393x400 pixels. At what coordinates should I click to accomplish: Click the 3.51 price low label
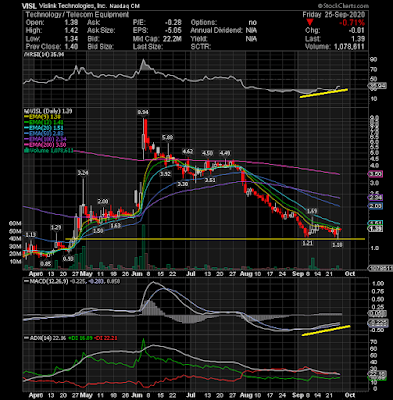click(x=210, y=180)
